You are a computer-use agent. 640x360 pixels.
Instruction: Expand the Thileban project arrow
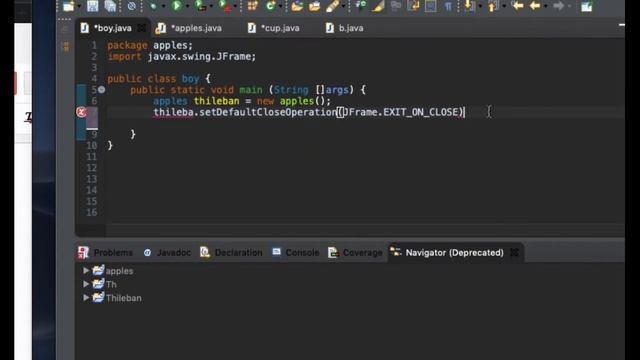86,298
